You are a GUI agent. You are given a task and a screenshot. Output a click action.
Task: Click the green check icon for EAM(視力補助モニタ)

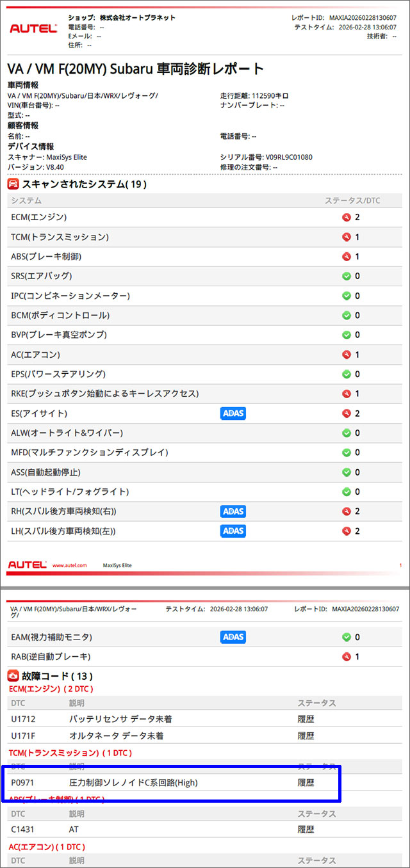point(347,637)
